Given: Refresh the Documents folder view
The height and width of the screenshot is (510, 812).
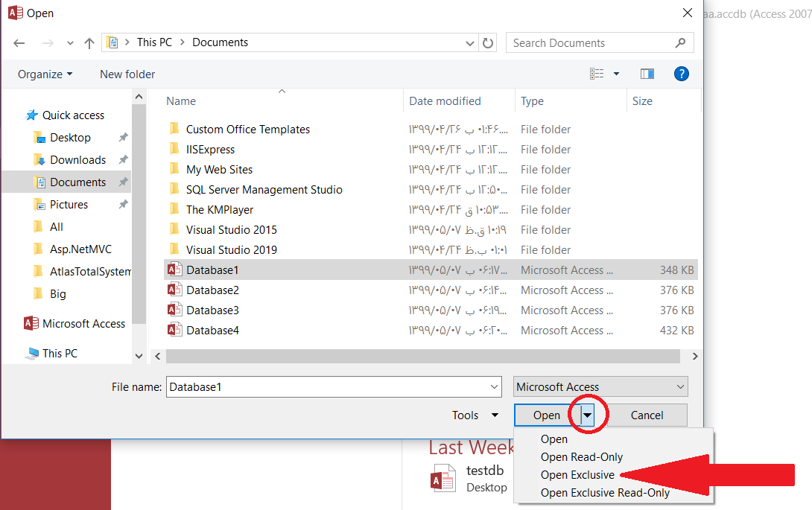Looking at the screenshot, I should coord(488,43).
